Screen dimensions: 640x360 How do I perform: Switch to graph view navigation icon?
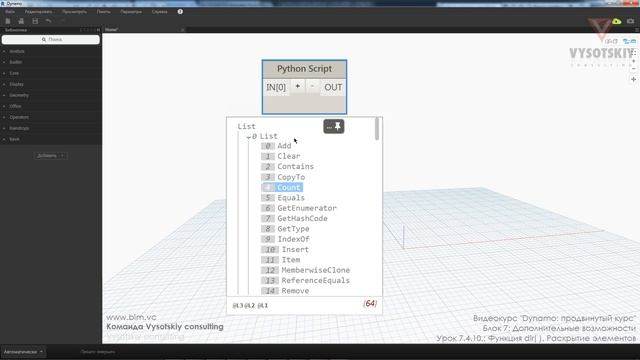click(x=629, y=41)
